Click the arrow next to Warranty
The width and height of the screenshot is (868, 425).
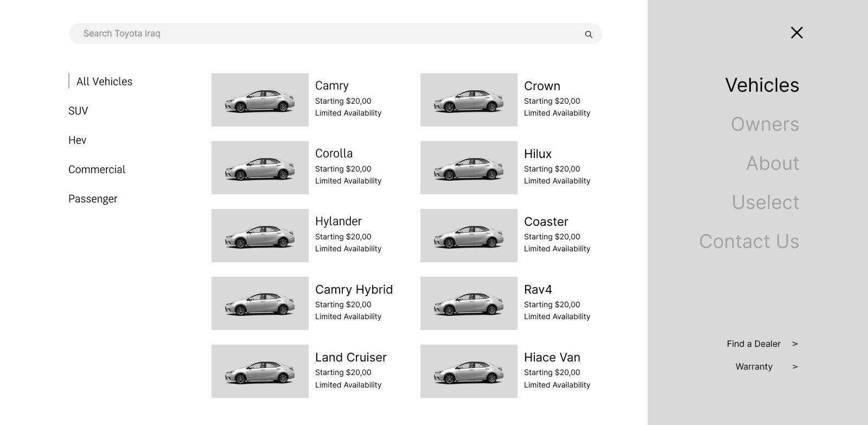[795, 366]
